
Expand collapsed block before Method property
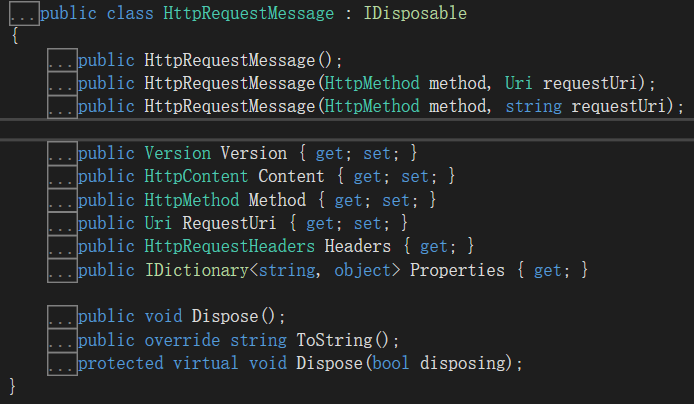tap(62, 200)
